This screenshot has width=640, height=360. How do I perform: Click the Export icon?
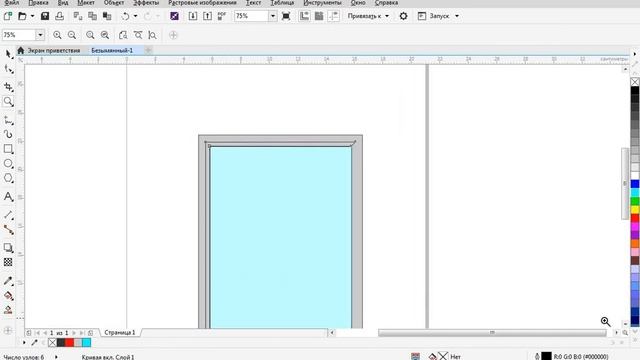click(x=207, y=16)
